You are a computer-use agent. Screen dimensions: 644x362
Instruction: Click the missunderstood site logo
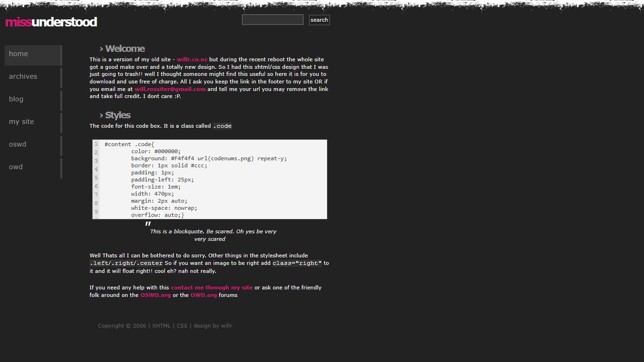[x=51, y=22]
